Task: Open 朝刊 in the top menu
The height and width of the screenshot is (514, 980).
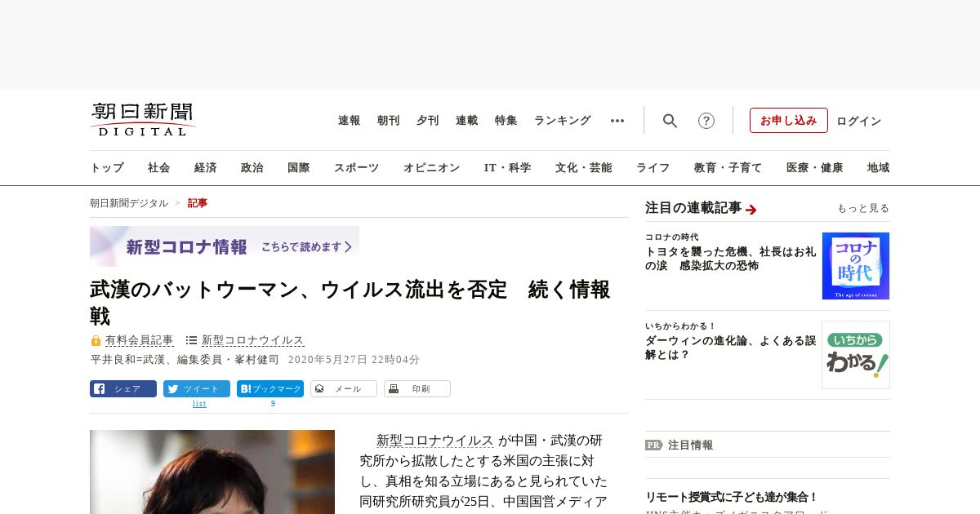Action: click(x=389, y=121)
